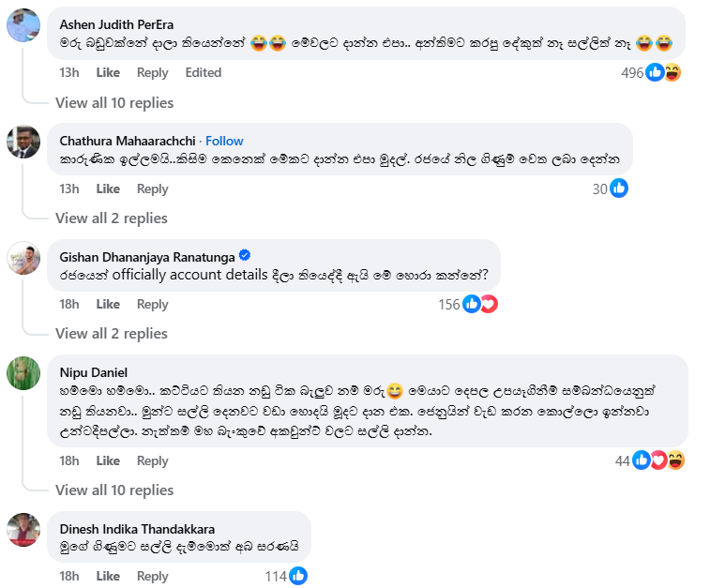Viewport: 710px width, 588px height.
Task: Reply to Gishan Dhananjaya Ranatunga's comment
Action: click(152, 304)
